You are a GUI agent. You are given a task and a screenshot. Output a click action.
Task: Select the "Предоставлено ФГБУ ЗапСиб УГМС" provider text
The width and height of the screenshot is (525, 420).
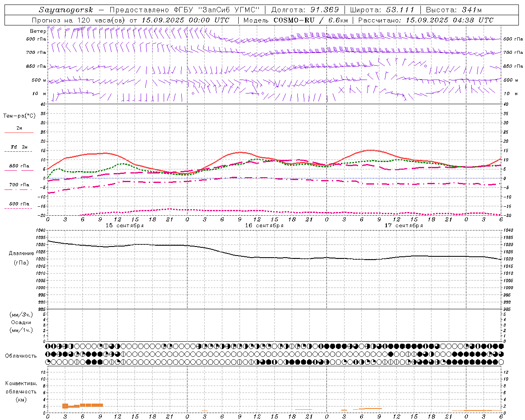(185, 10)
